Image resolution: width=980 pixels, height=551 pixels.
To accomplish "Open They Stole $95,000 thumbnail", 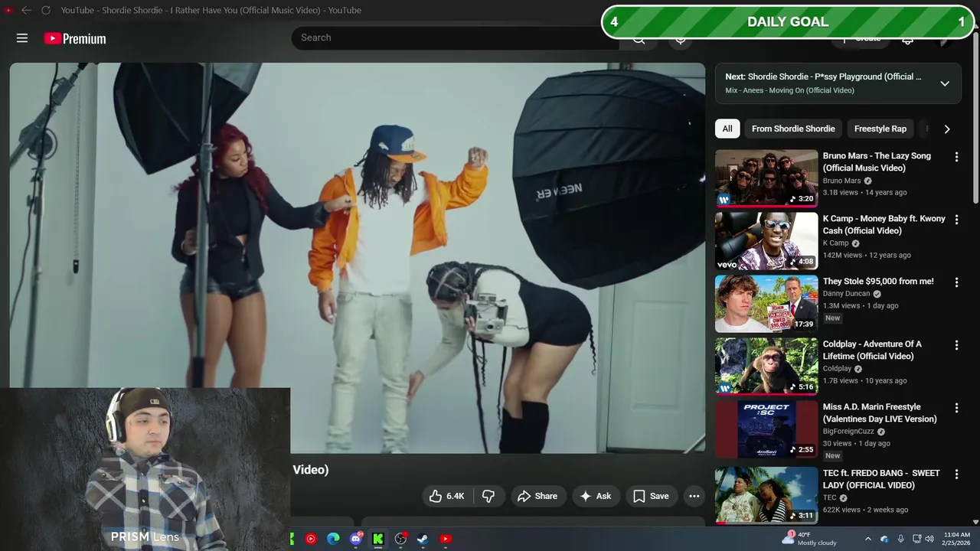I will 766,304.
